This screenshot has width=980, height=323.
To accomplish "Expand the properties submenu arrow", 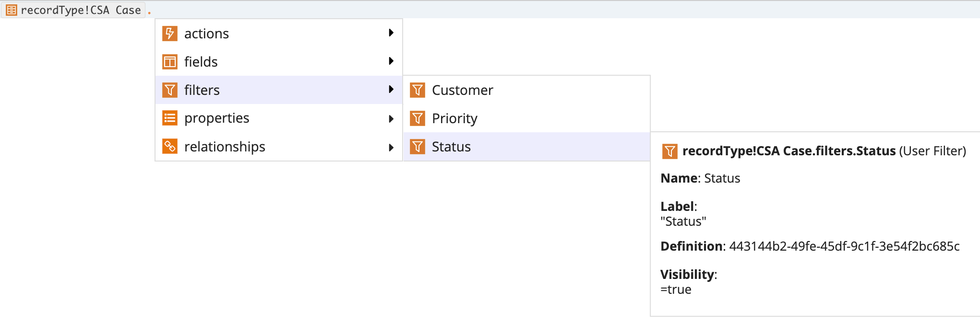I will 391,119.
